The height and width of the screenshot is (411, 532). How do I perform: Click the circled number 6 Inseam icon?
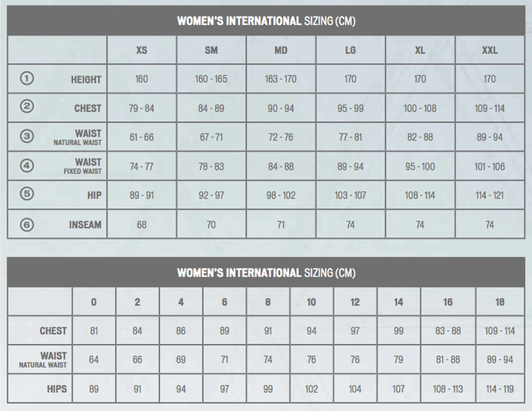coord(27,224)
